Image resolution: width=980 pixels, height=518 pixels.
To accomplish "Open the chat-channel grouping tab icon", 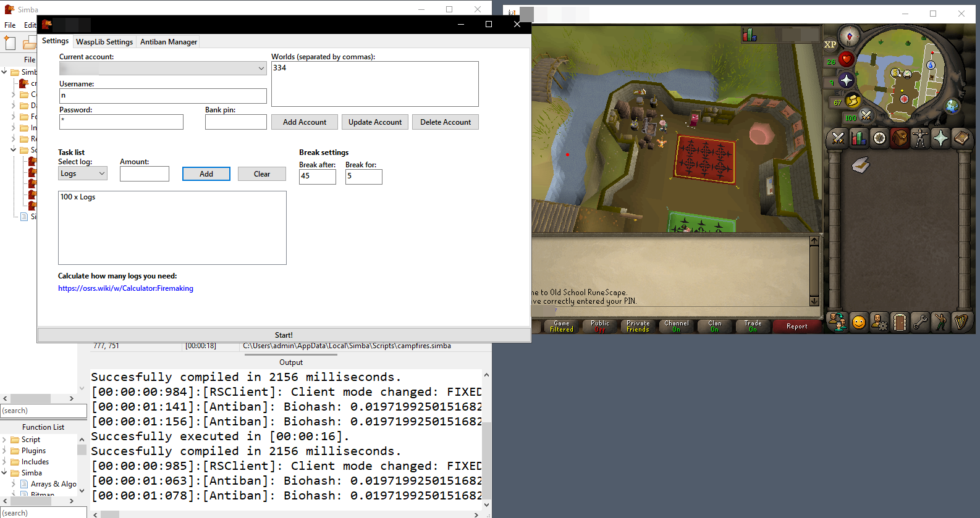I will coord(838,322).
